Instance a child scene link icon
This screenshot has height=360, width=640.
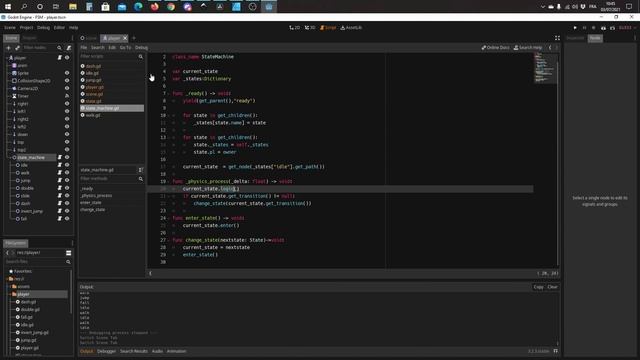[18, 48]
